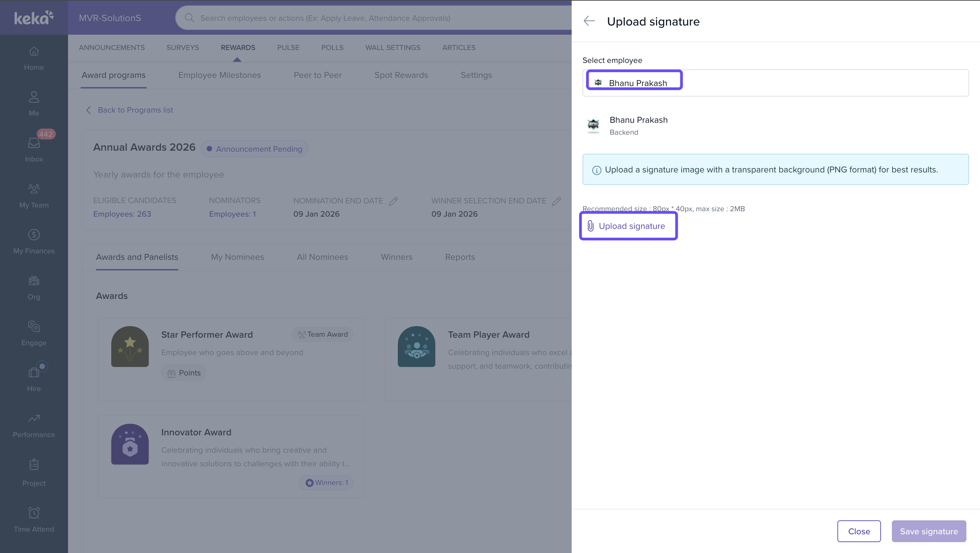980x553 pixels.
Task: Open My Finances sidebar icon
Action: pyautogui.click(x=34, y=241)
